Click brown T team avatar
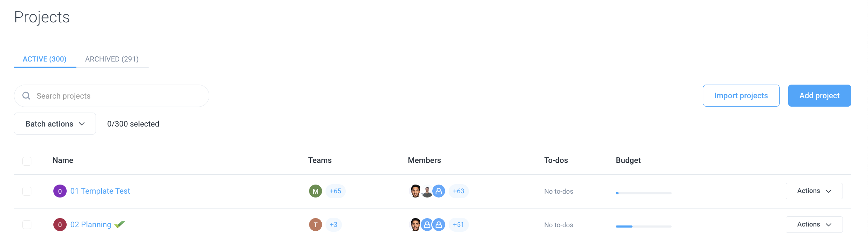The image size is (868, 237). [315, 225]
